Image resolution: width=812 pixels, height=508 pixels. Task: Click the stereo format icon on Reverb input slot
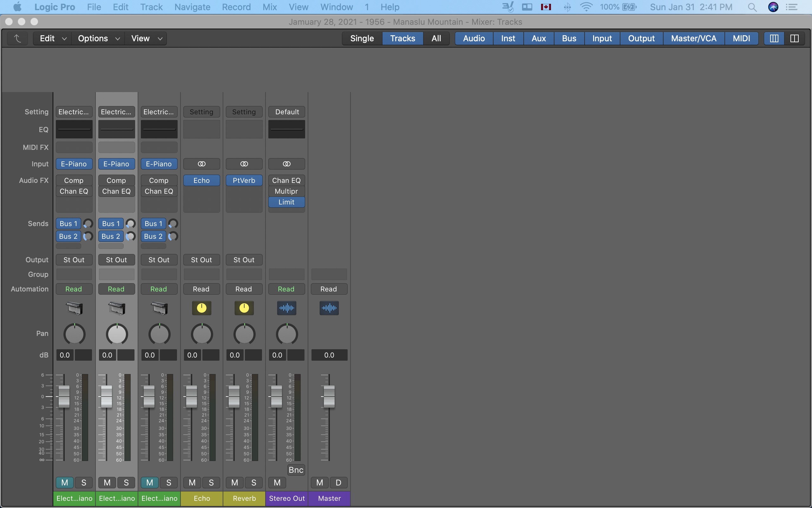pyautogui.click(x=244, y=164)
